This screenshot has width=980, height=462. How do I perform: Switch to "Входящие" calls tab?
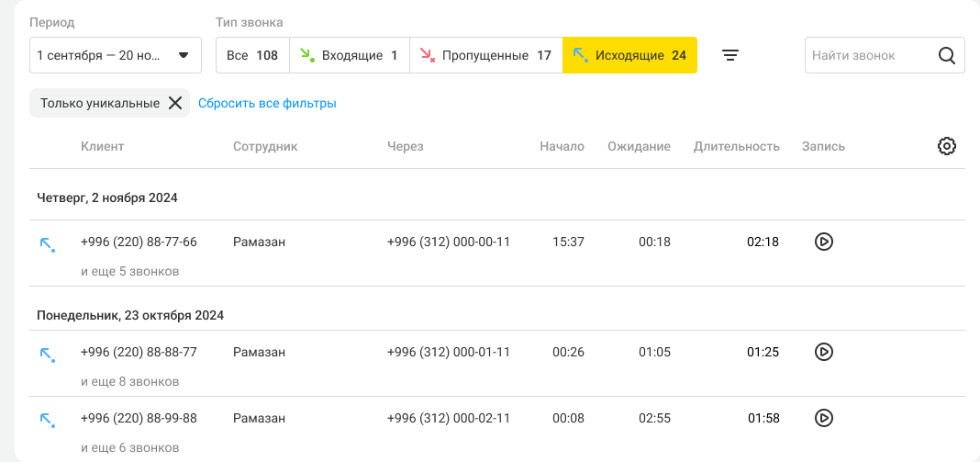coord(350,55)
